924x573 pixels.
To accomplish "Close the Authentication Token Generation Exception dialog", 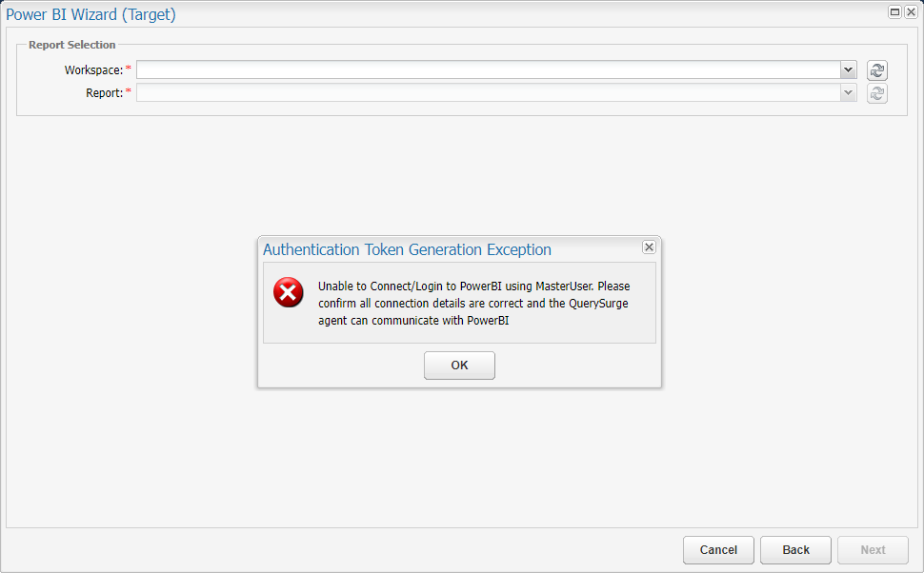I will (649, 247).
